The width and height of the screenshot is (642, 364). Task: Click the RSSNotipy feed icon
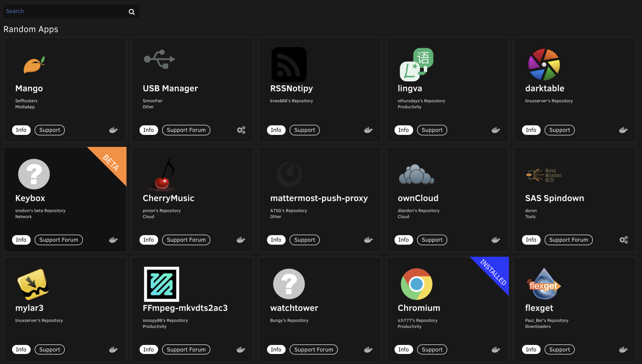(x=289, y=65)
